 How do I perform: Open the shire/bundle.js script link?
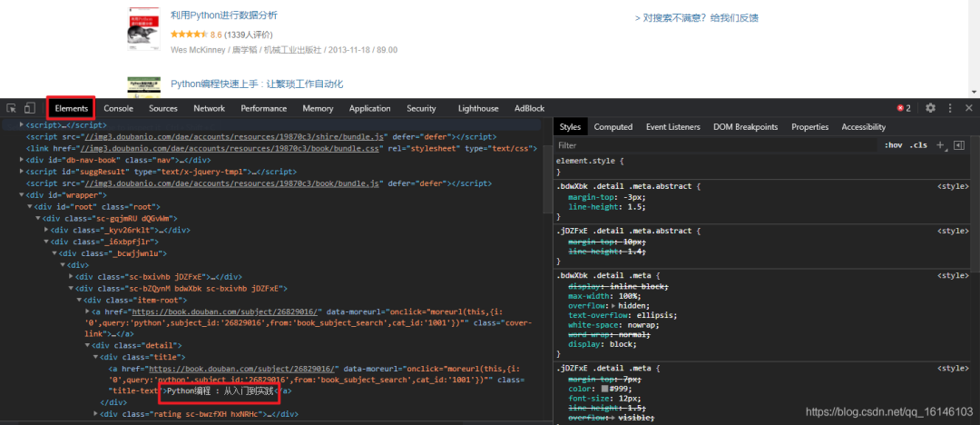tap(236, 136)
